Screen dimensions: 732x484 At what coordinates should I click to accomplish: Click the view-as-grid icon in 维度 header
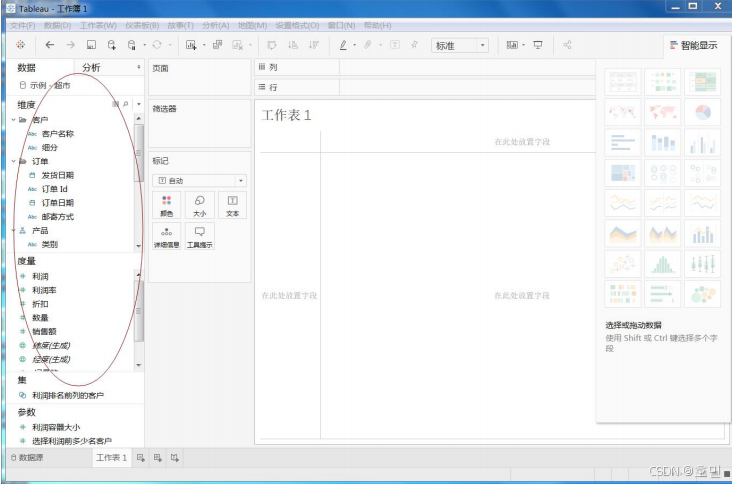pos(115,104)
